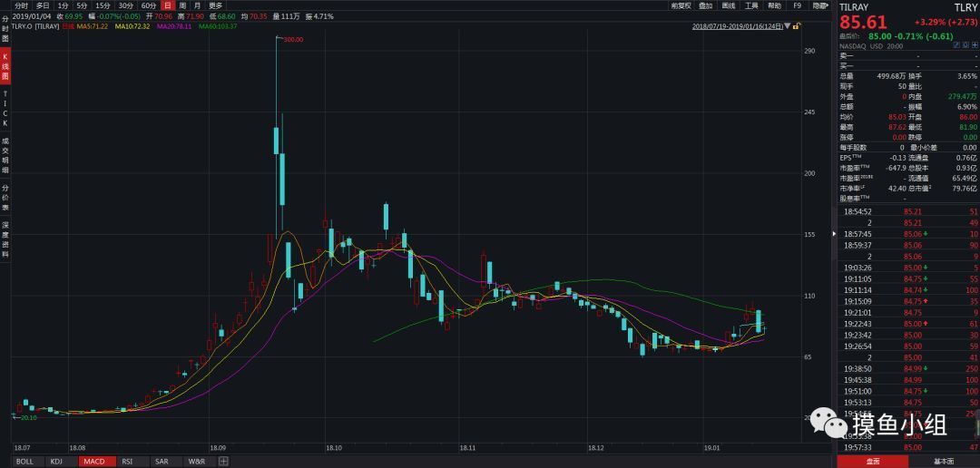The width and height of the screenshot is (980, 468).
Task: Switch to the 基本面 bottom tab
Action: click(x=945, y=463)
